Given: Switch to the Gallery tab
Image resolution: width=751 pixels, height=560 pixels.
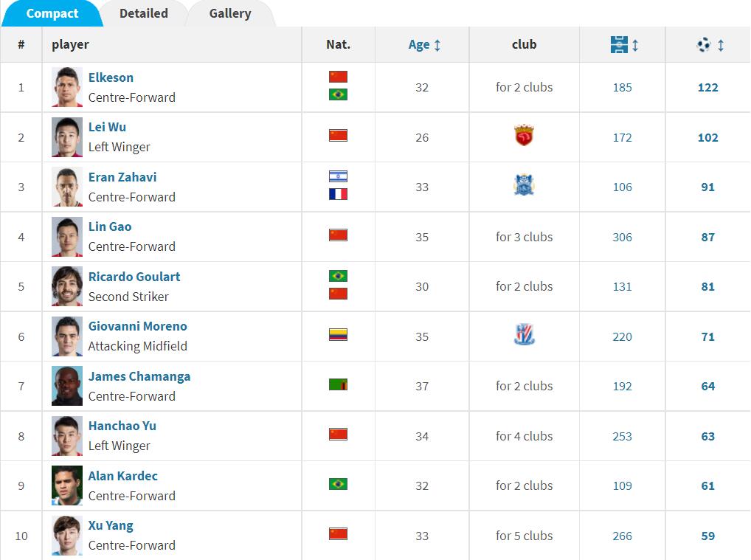Looking at the screenshot, I should (x=230, y=13).
